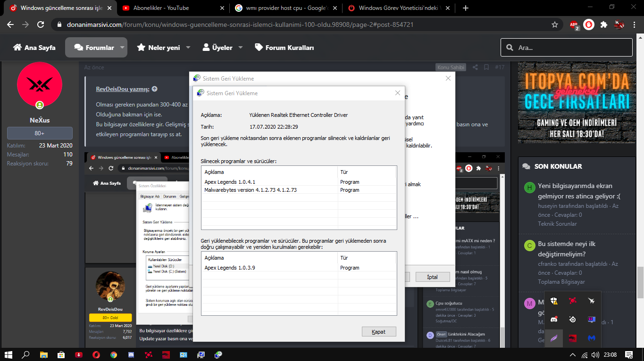644x361 pixels.
Task: Open the #17 post permalink
Action: click(x=500, y=67)
